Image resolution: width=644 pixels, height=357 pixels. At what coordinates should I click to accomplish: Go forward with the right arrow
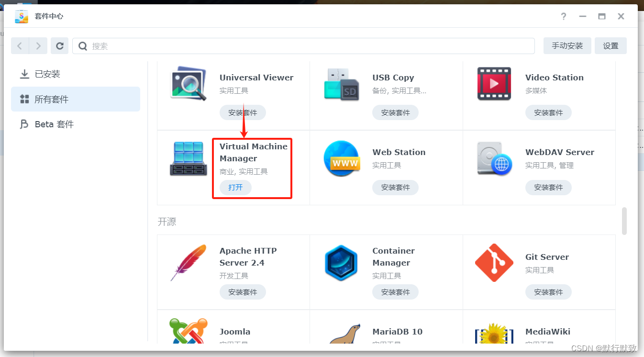tap(38, 46)
